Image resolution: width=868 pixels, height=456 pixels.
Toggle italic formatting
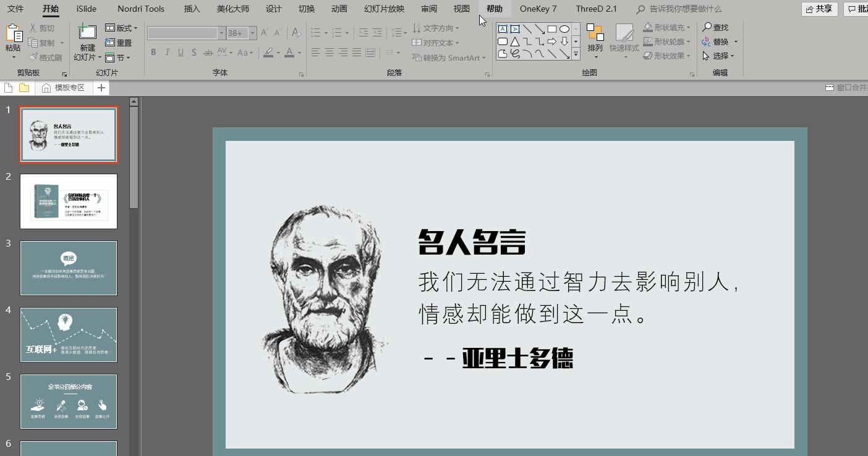tap(167, 53)
